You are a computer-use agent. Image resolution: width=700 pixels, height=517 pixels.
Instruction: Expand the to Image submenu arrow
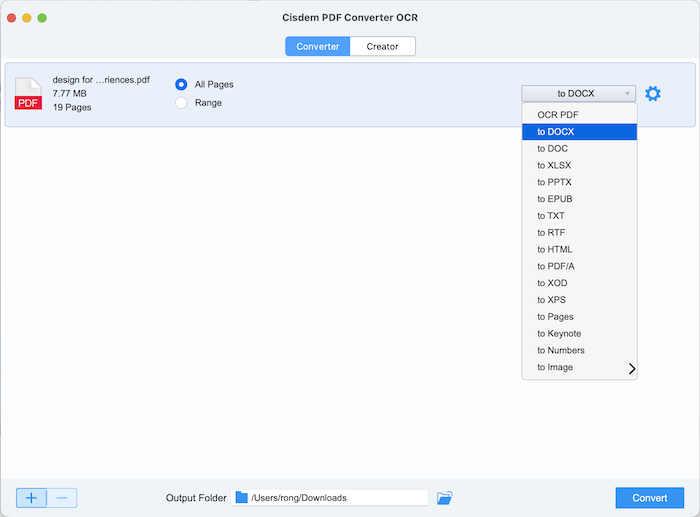632,368
